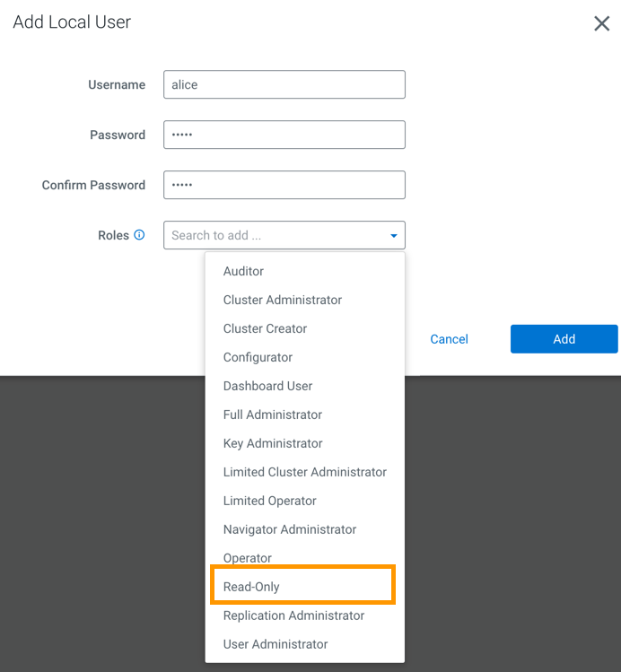Image resolution: width=621 pixels, height=672 pixels.
Task: Select the Limited Operator role
Action: (270, 501)
